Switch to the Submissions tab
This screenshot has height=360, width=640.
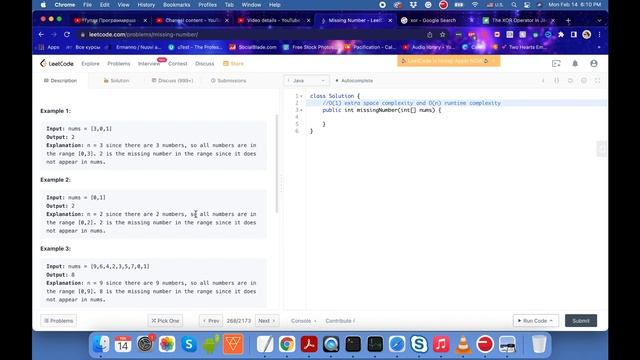click(x=229, y=80)
